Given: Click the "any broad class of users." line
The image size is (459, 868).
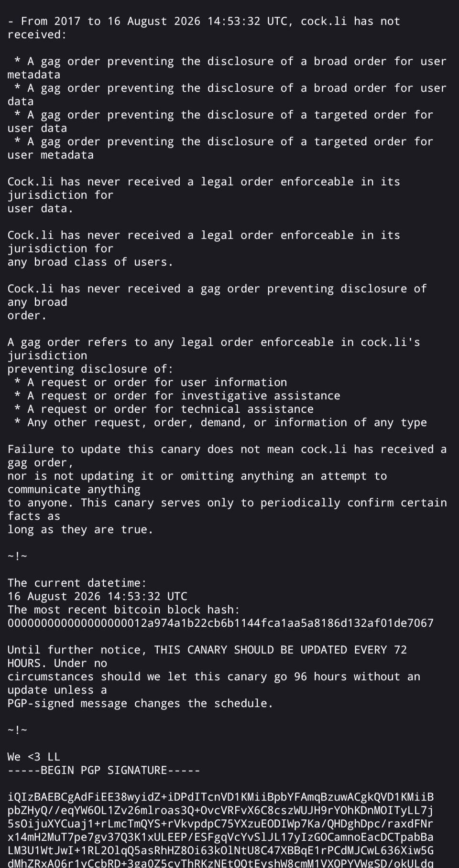Looking at the screenshot, I should (90, 262).
